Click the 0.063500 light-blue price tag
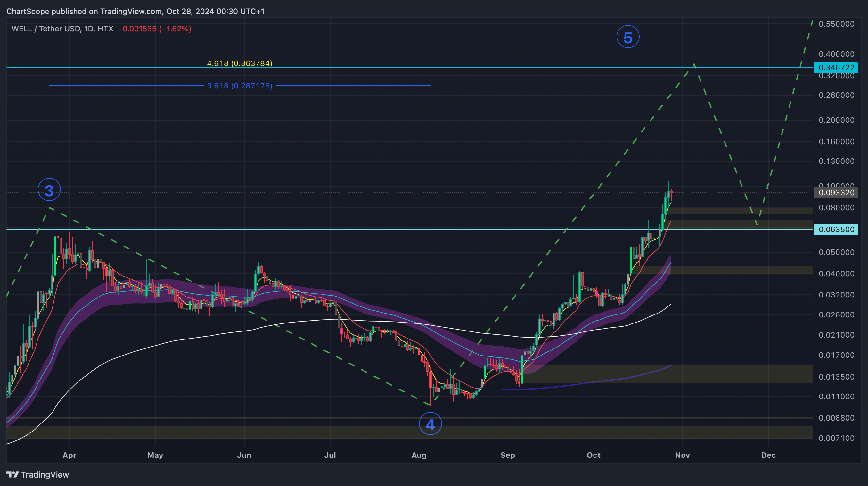Screen dimensions: 868x486 836,229
